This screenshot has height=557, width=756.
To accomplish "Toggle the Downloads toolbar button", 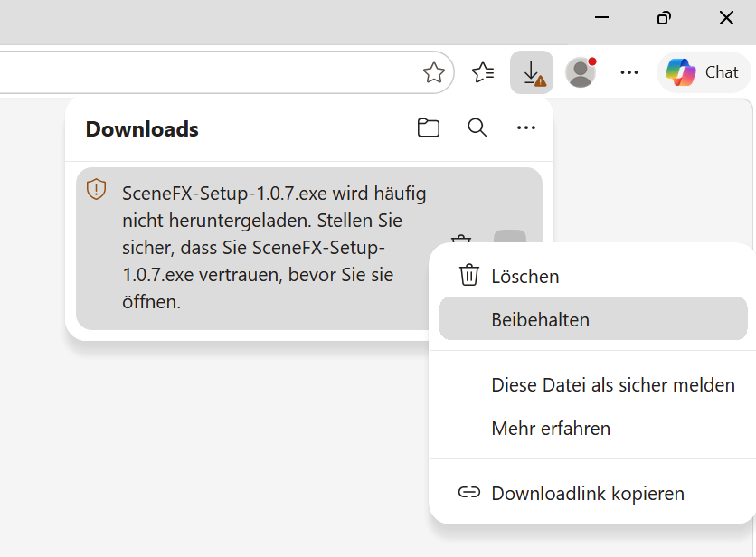I will pos(532,72).
